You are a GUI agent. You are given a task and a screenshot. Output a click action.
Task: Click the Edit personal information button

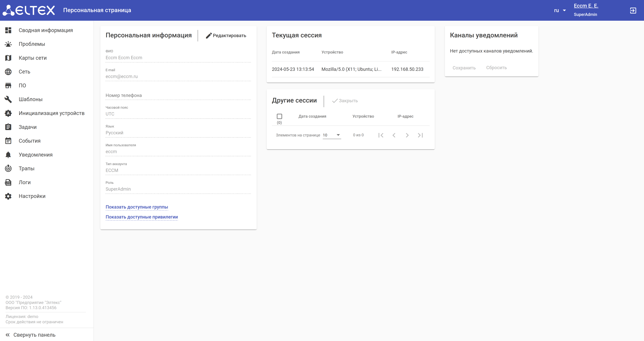(226, 36)
